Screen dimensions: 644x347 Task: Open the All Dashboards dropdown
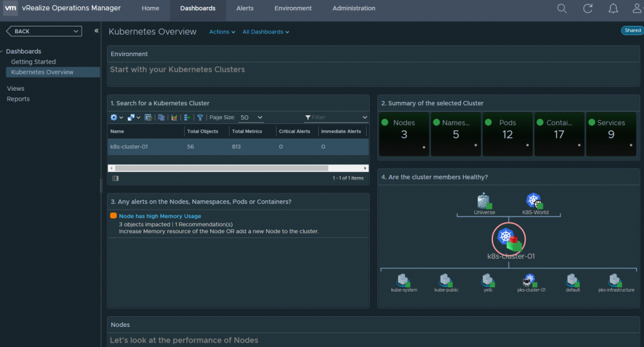click(266, 32)
